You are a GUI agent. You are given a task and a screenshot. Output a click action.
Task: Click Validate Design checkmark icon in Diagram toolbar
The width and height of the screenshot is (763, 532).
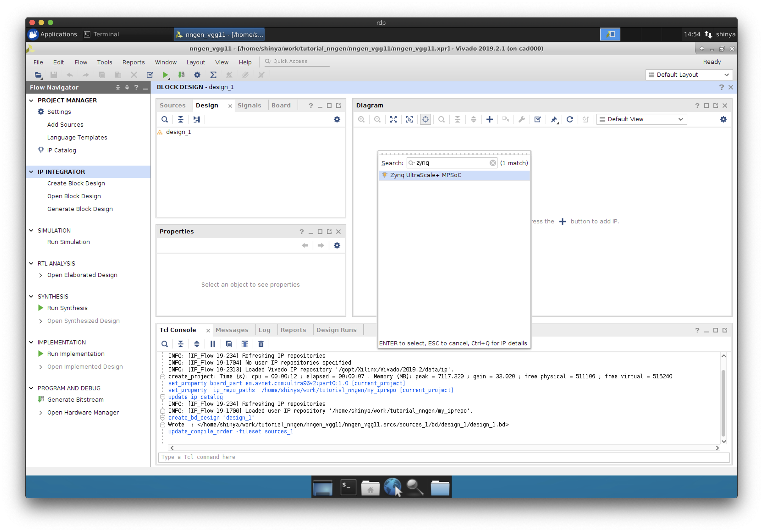[537, 119]
